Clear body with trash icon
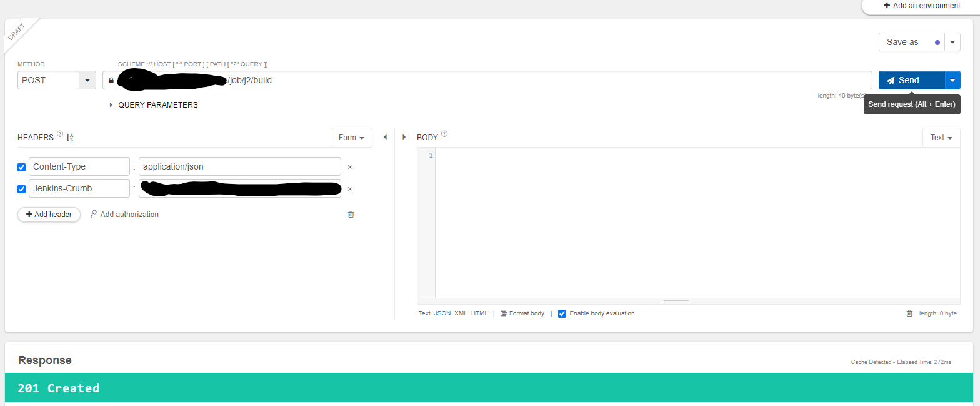980x406 pixels. tap(909, 313)
